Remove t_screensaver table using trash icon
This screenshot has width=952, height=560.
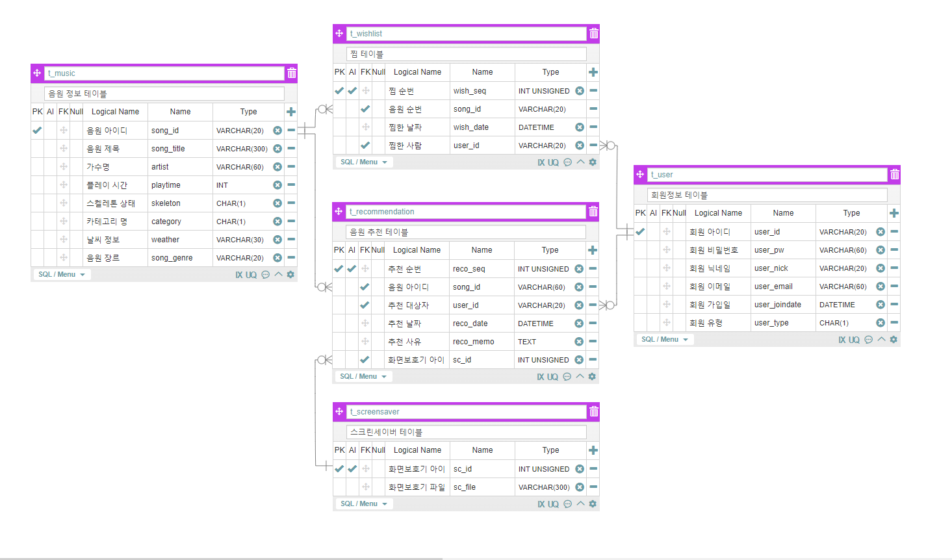[593, 412]
